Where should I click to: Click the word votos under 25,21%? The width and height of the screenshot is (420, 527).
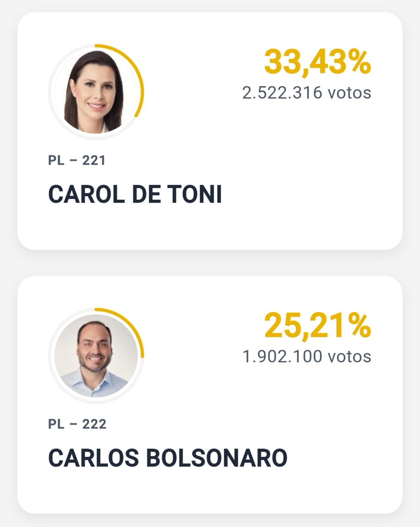click(x=349, y=356)
